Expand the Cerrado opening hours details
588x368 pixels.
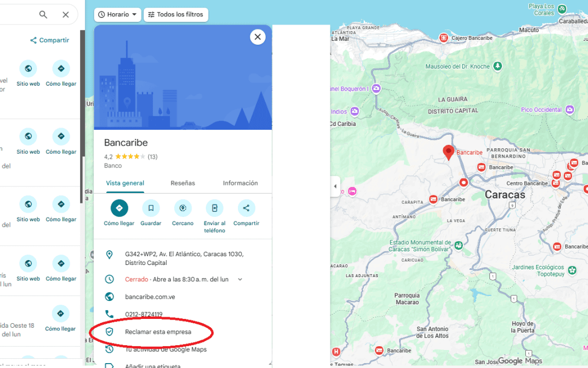click(240, 278)
